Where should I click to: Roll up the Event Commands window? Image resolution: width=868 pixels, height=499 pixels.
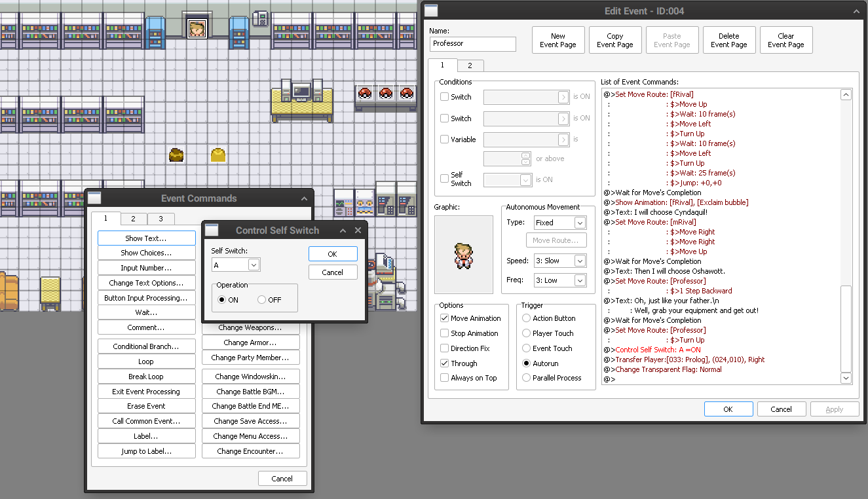[304, 198]
